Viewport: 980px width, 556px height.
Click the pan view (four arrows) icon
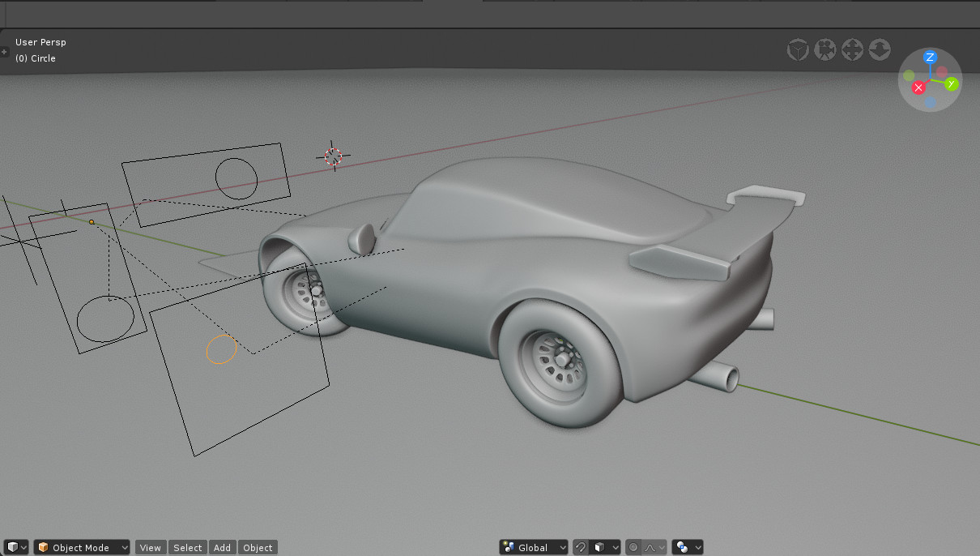tap(852, 50)
